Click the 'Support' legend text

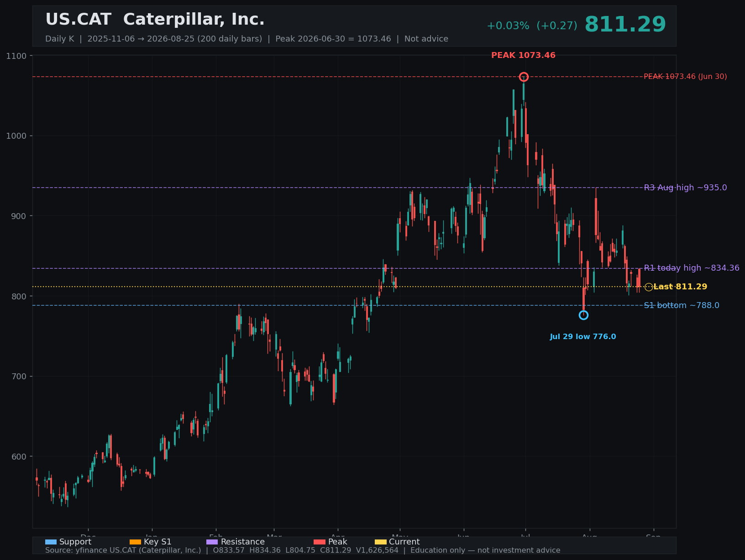(75, 542)
